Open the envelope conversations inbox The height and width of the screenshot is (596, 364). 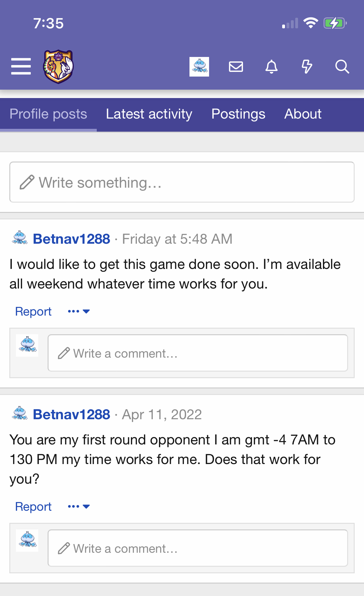pos(236,67)
